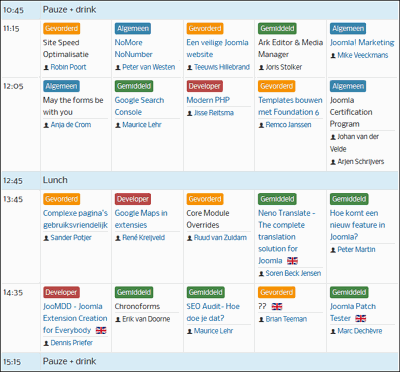Click the person icon beside Arjen Schrijvers

click(x=333, y=162)
